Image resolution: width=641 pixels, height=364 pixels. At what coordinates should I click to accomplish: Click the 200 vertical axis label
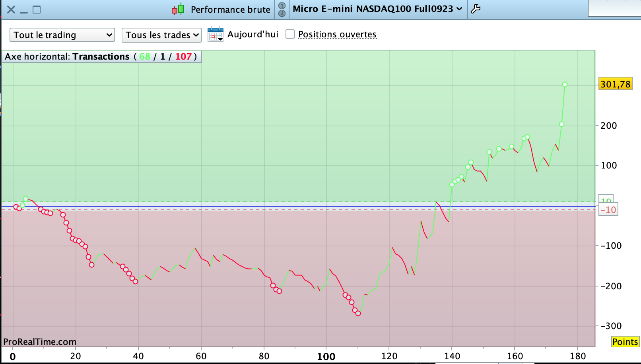pyautogui.click(x=609, y=126)
